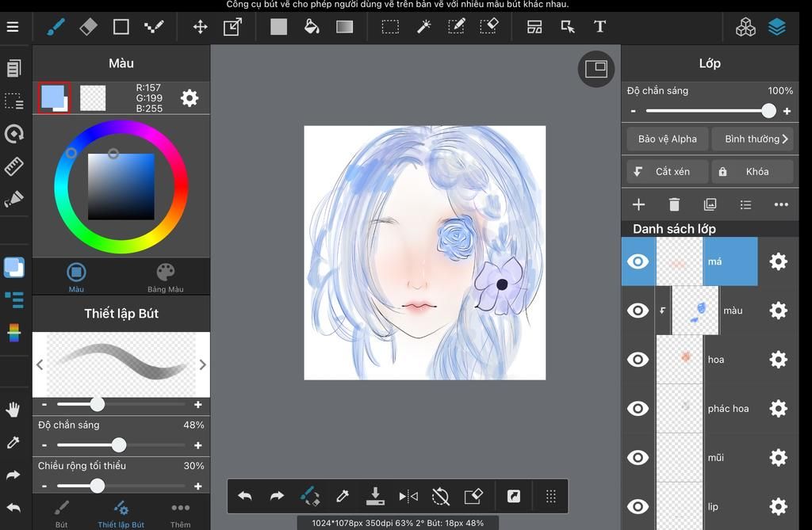Image resolution: width=812 pixels, height=530 pixels.
Task: Toggle Bảo vệ Alpha protection
Action: tap(667, 139)
